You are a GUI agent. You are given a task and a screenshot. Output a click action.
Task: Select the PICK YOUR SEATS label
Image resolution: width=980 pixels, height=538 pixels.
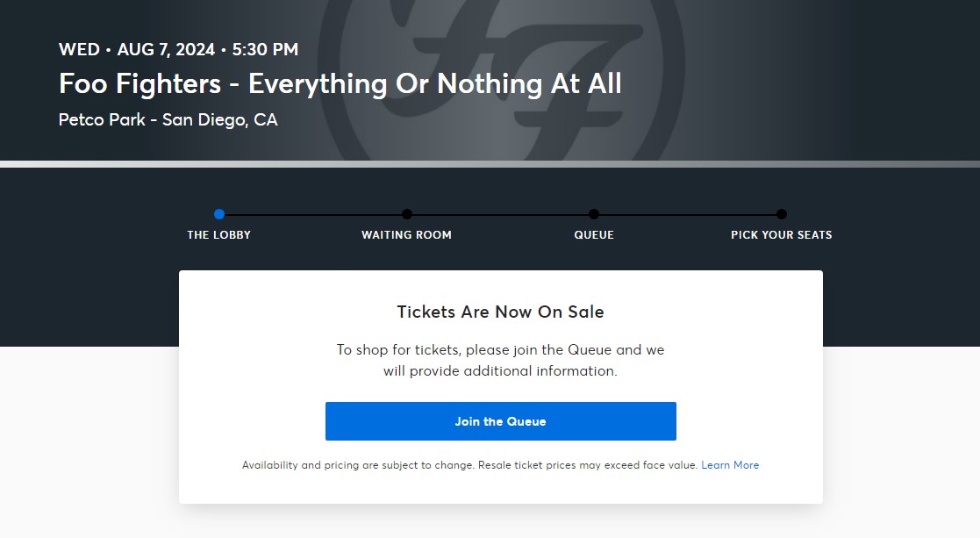click(781, 235)
